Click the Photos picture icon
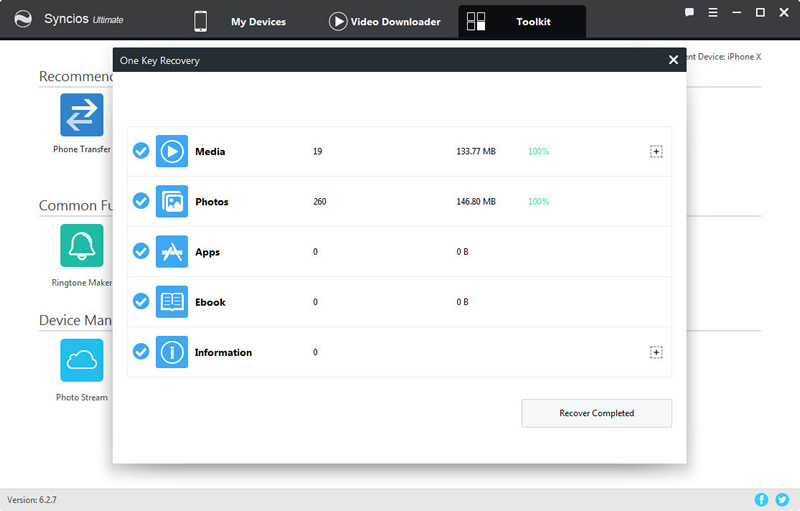 pyautogui.click(x=171, y=201)
